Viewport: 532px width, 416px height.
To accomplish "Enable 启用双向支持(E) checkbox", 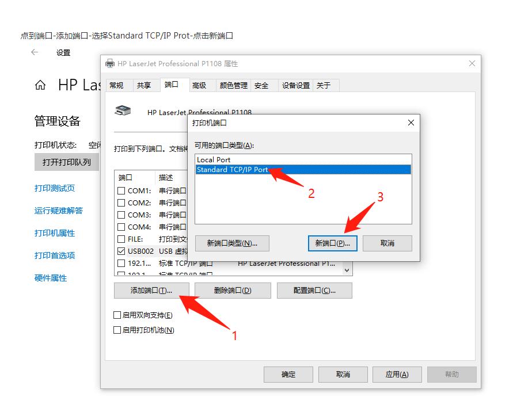I will pos(117,315).
